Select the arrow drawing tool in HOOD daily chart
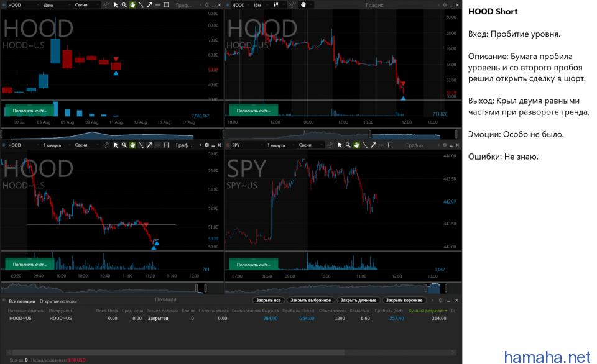Viewport: 597px width, 364px height. click(x=149, y=5)
